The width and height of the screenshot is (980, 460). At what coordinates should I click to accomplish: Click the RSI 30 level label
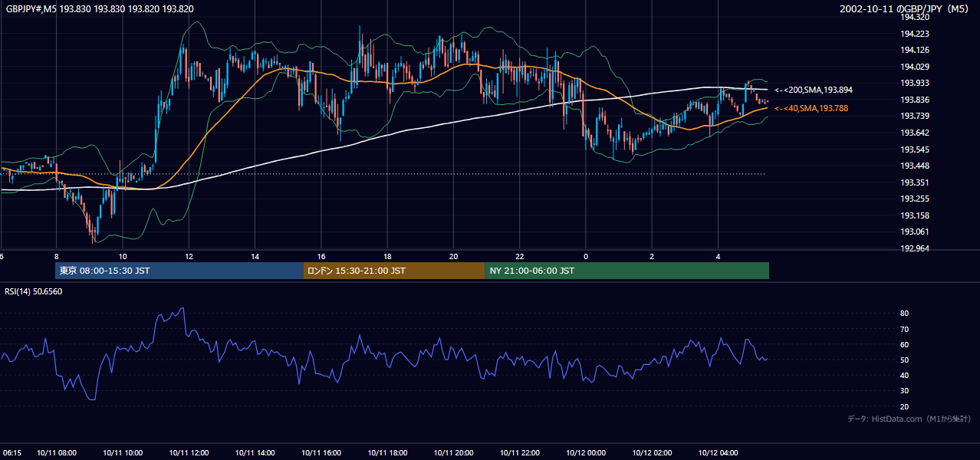coord(905,390)
